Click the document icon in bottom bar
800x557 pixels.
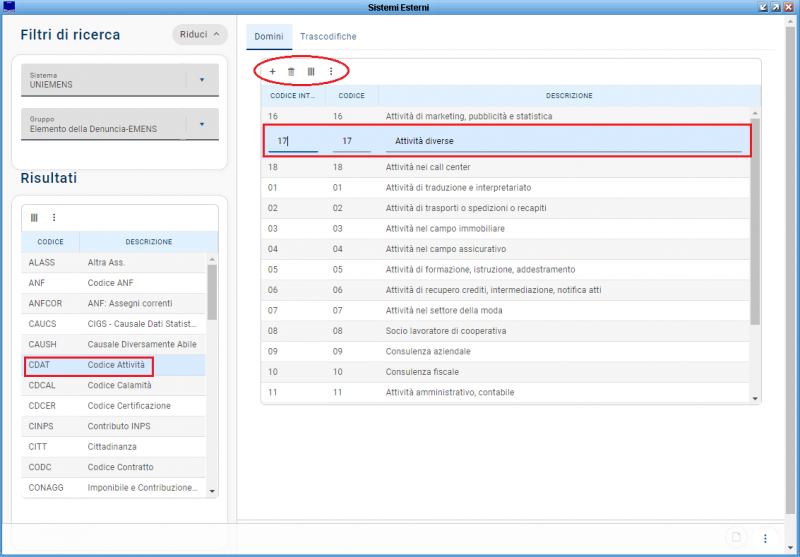pyautogui.click(x=735, y=538)
